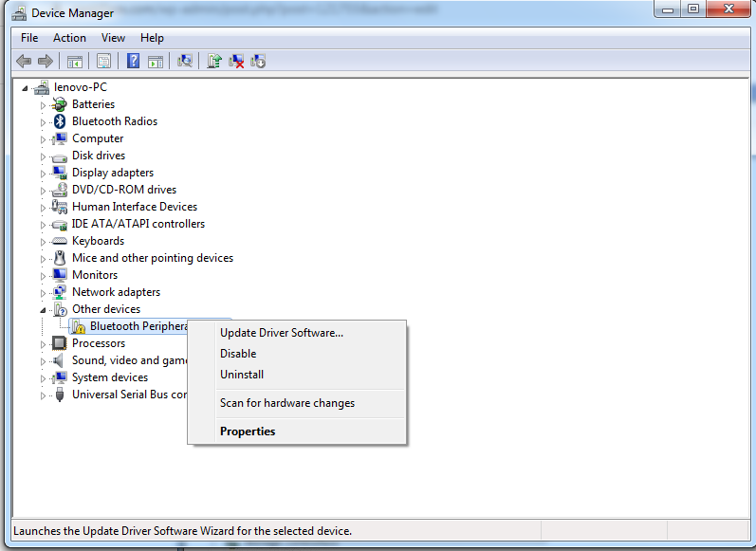
Task: Choose Update Driver Software from context menu
Action: (282, 333)
